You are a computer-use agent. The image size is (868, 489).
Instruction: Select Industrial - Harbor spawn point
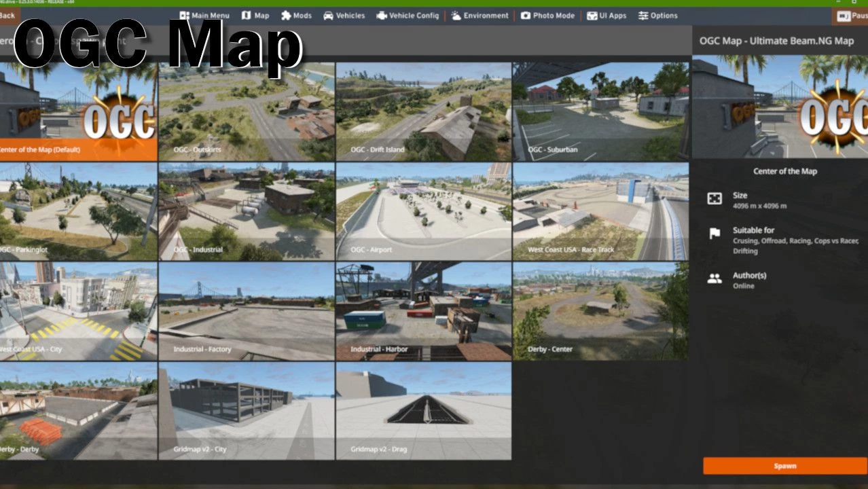click(x=423, y=311)
